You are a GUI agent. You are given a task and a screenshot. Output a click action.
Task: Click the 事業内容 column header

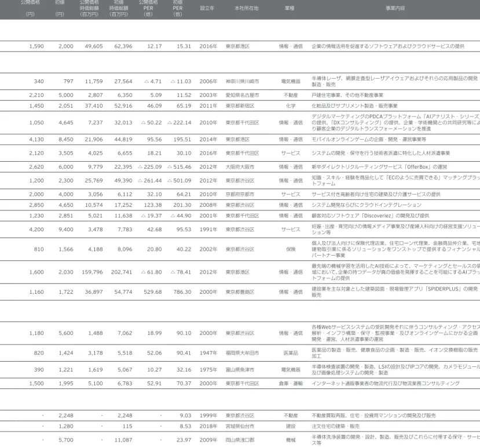395,8
